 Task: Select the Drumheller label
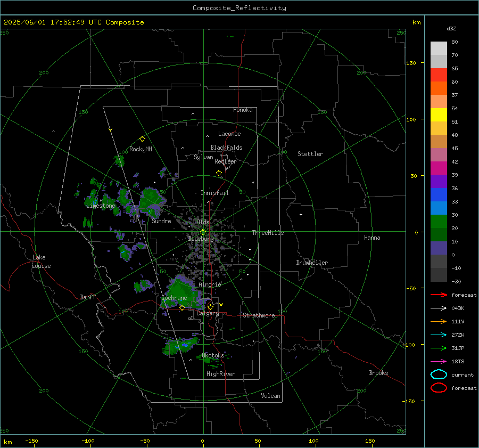pos(312,263)
